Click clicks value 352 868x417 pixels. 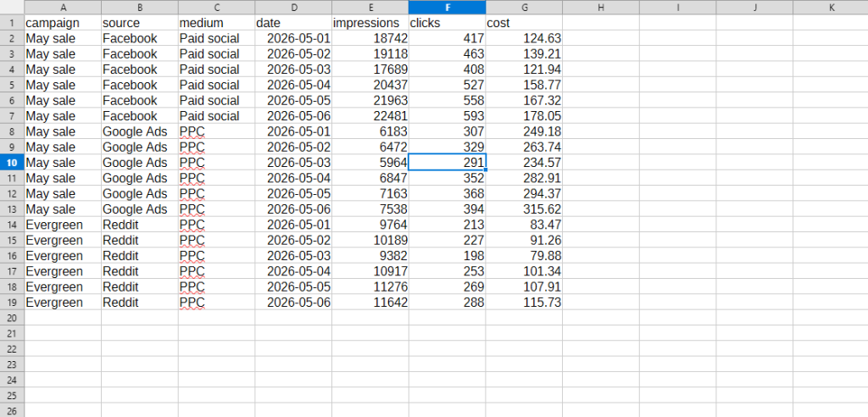tap(448, 178)
